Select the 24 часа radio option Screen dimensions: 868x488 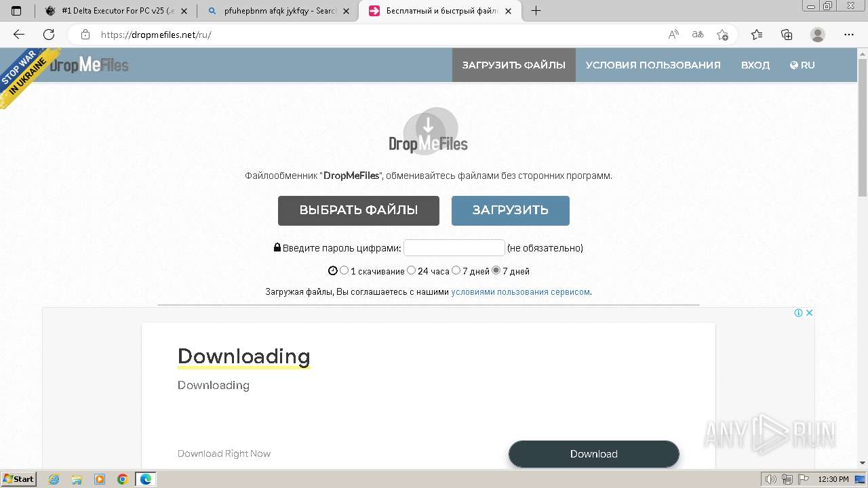(x=412, y=270)
